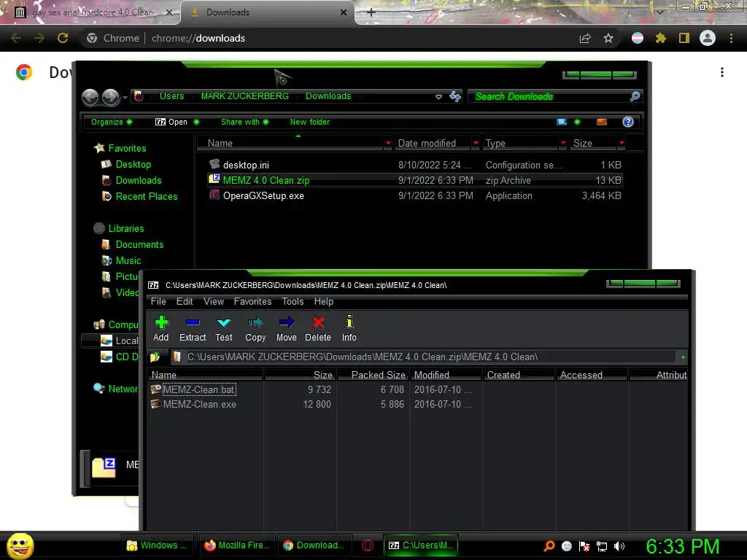Open Explorer recent locations dropdown arrow
This screenshot has height=560, width=747.
(125, 98)
